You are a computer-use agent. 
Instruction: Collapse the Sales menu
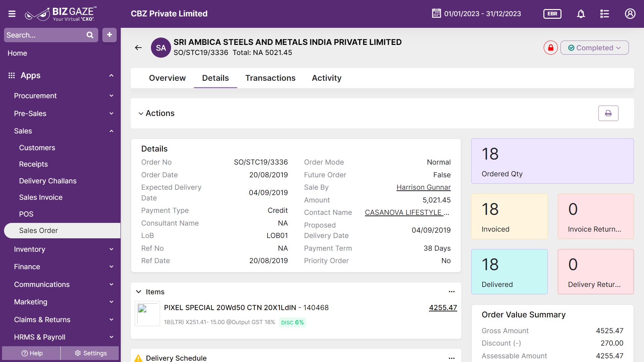pos(111,131)
